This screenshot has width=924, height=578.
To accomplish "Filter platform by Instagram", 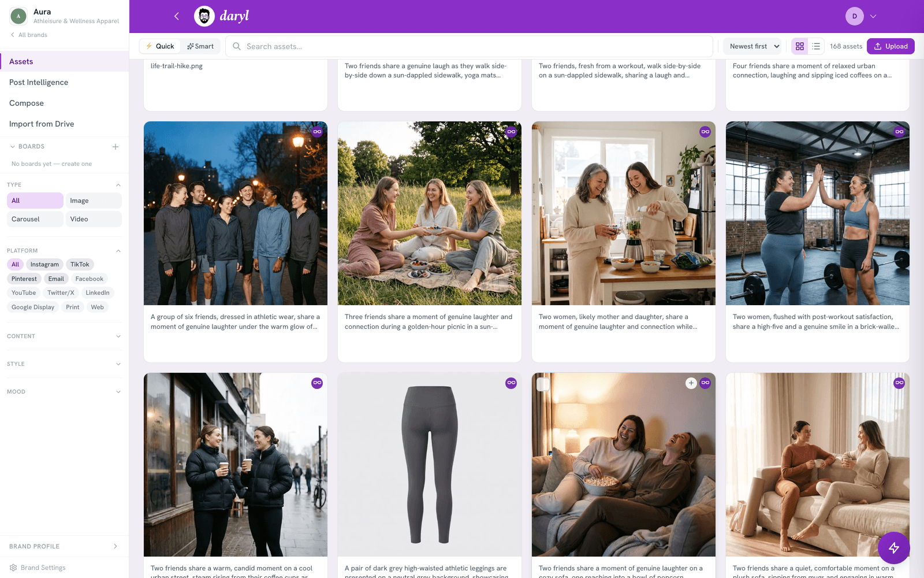I will pyautogui.click(x=44, y=265).
